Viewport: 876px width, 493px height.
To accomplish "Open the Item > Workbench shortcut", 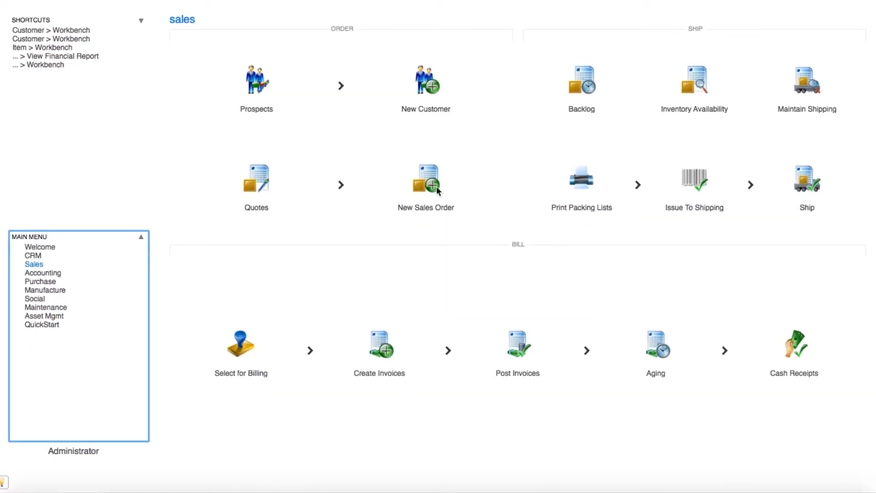I will coord(42,48).
